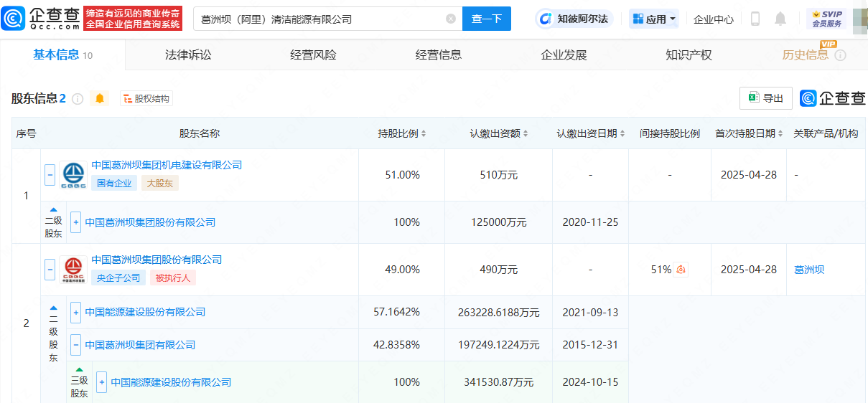This screenshot has width=868, height=403.
Task: Switch to 基本信息 tab
Action: 63,55
